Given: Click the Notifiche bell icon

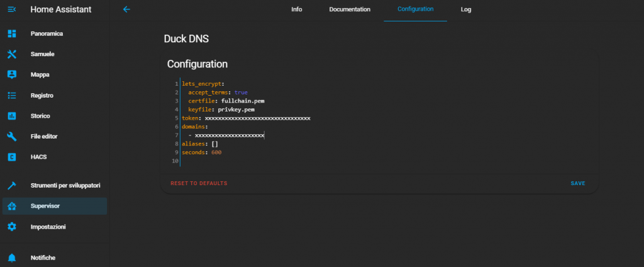Looking at the screenshot, I should 12,258.
